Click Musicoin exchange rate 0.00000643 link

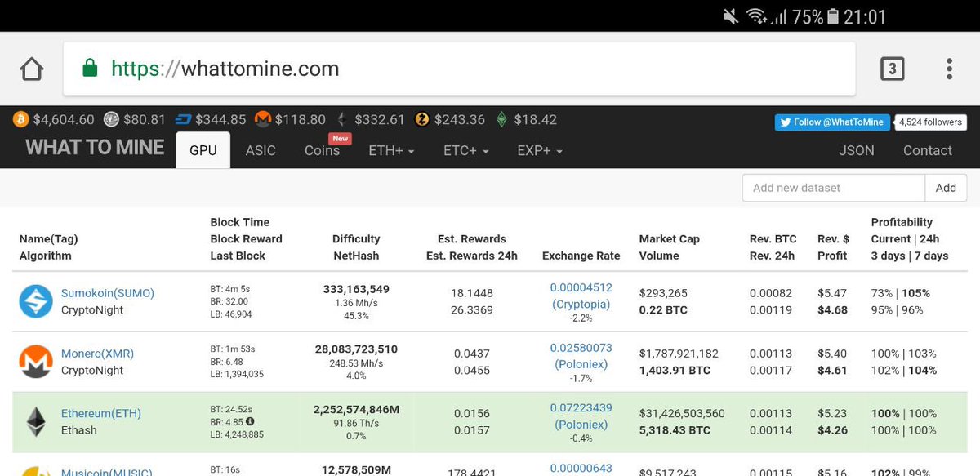(x=581, y=469)
